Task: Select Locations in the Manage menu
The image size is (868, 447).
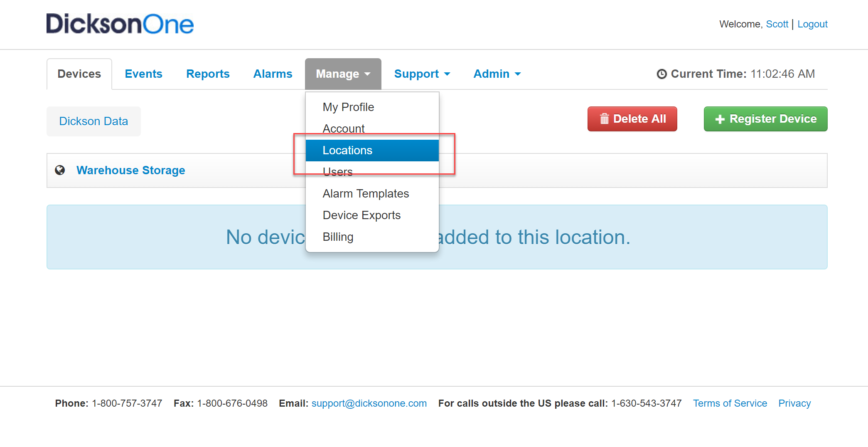Action: click(372, 150)
